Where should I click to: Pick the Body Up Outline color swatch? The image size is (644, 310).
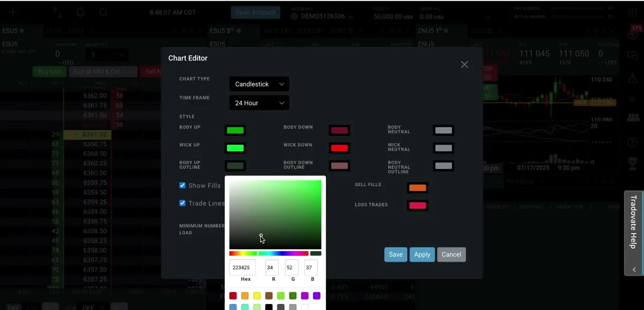pos(235,166)
